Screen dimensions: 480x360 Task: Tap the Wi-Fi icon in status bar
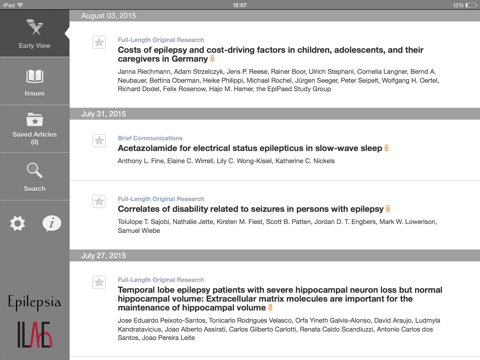(x=20, y=5)
